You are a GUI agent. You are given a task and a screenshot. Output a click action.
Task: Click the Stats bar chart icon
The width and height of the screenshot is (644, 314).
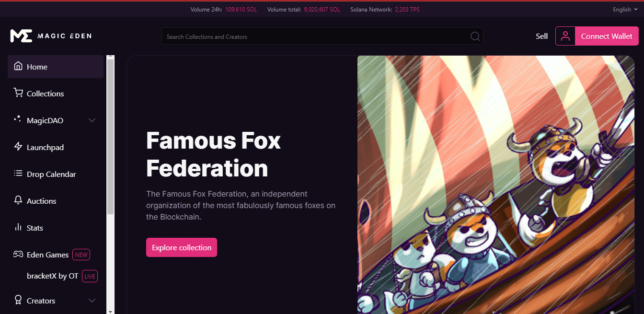(x=18, y=227)
